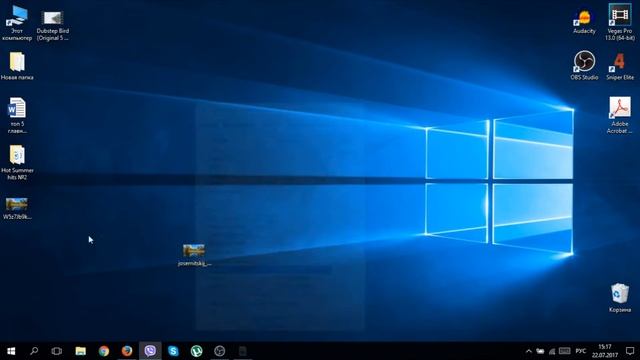Expand hidden system tray icons
This screenshot has height=360, width=640.
529,351
